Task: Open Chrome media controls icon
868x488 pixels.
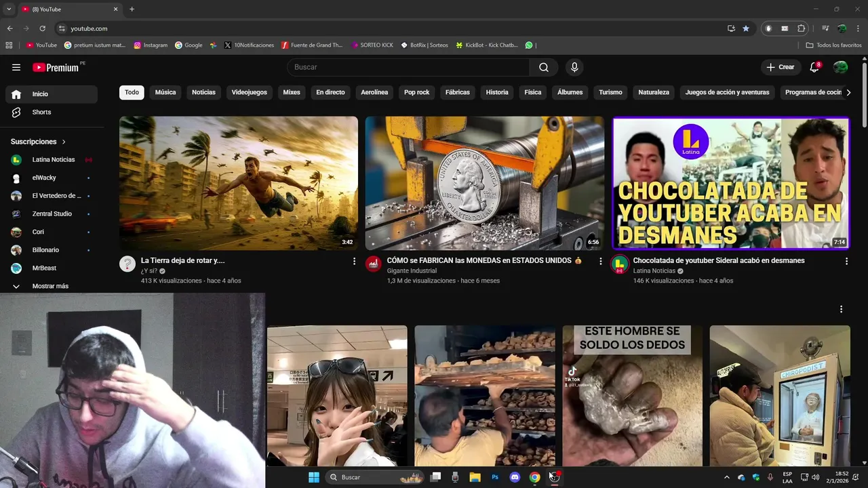Action: [825, 28]
